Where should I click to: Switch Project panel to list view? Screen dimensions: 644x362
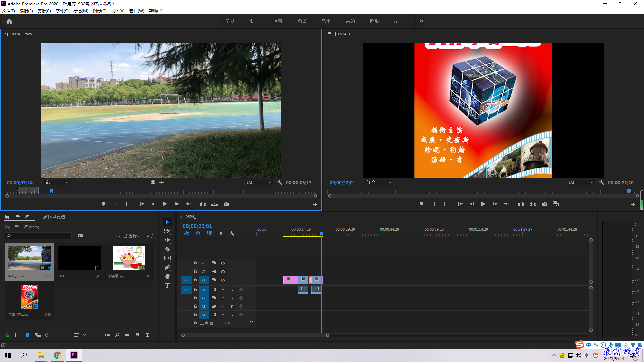17,335
